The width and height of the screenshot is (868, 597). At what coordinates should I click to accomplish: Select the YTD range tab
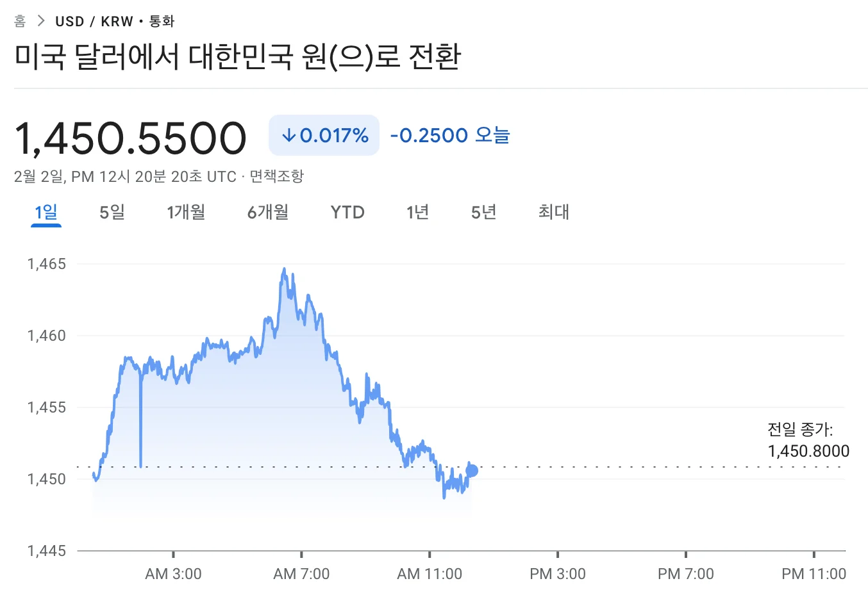(347, 212)
